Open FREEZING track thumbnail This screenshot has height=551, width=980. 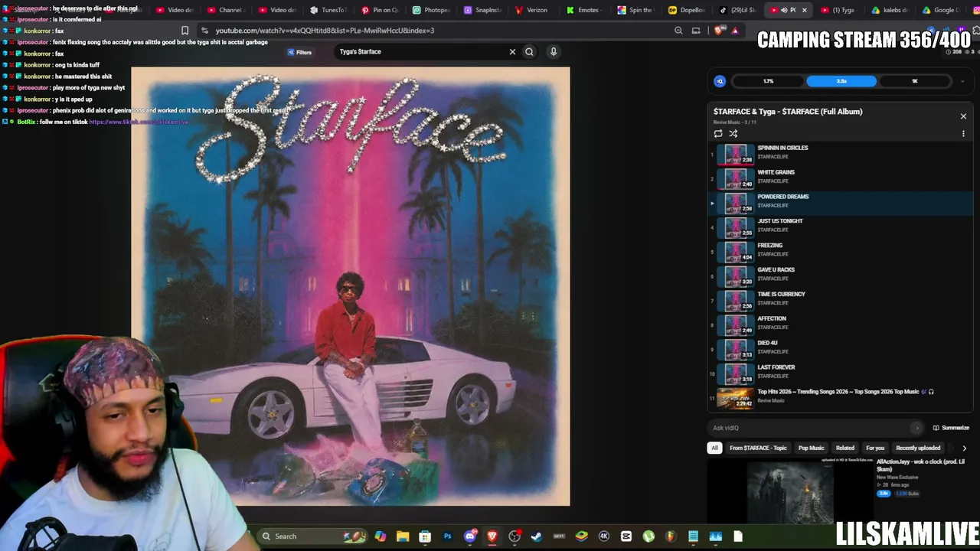click(735, 251)
